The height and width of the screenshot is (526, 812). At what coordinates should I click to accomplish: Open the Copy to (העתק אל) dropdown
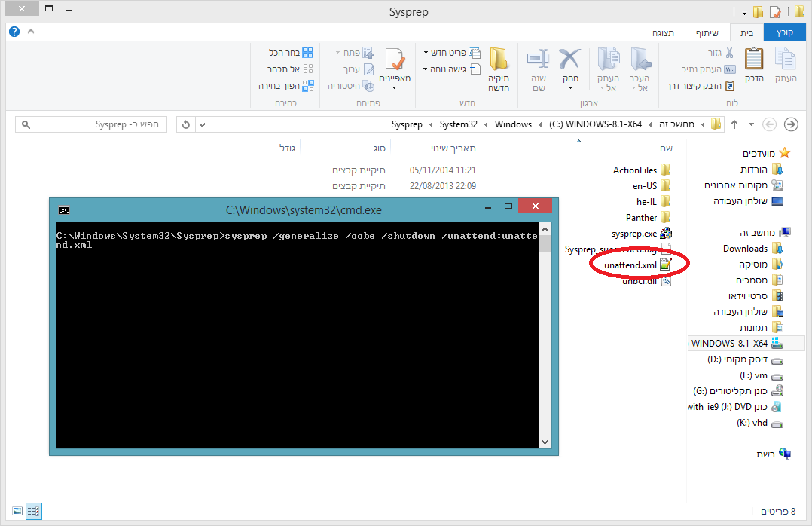coord(608,83)
